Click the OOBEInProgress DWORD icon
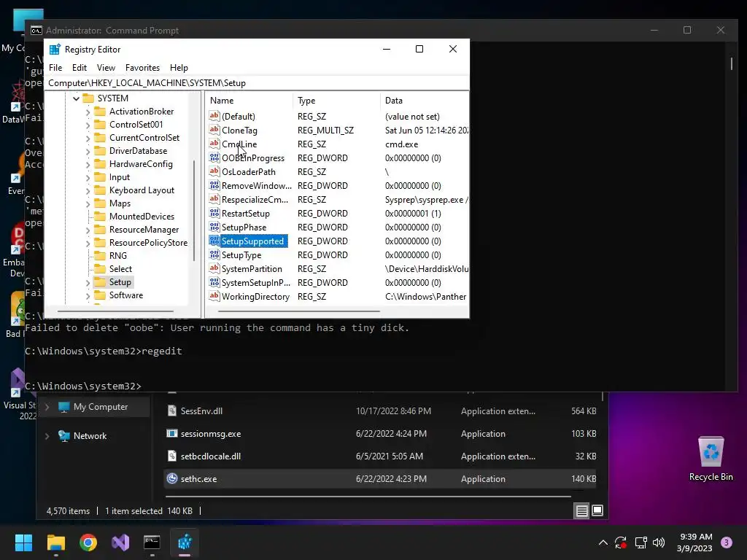This screenshot has height=560, width=747. [214, 157]
